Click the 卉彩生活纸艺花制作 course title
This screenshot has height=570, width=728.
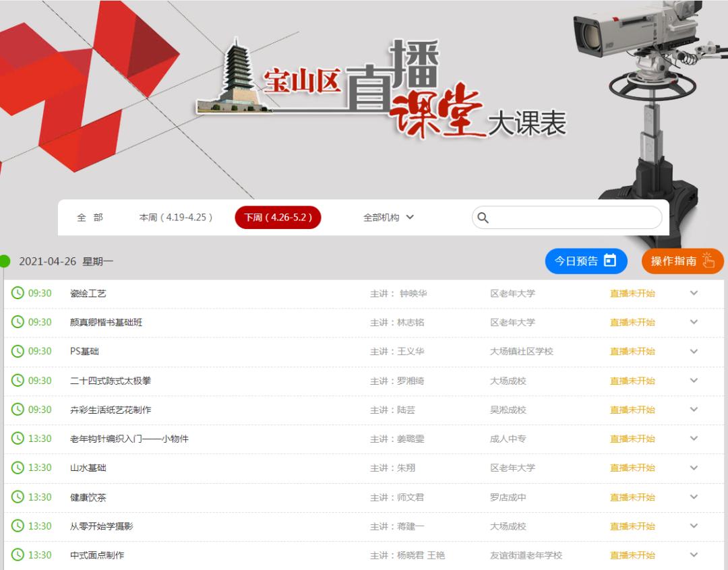[110, 410]
